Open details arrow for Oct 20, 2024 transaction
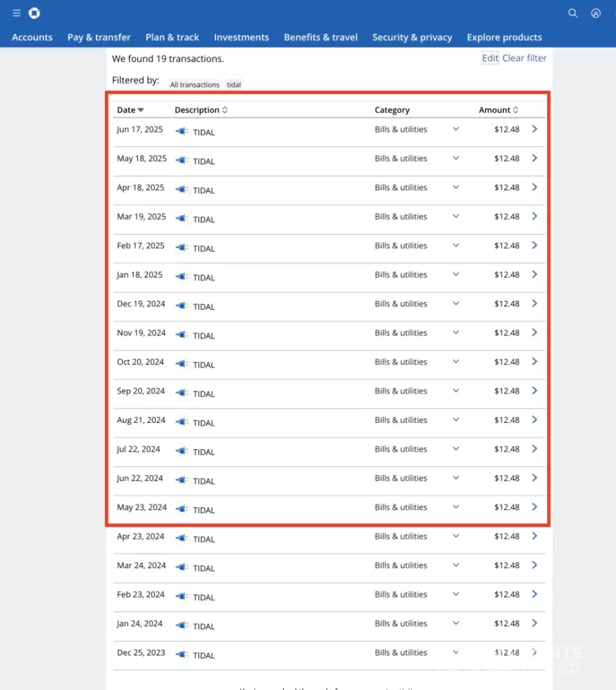The width and height of the screenshot is (616, 690). click(535, 362)
